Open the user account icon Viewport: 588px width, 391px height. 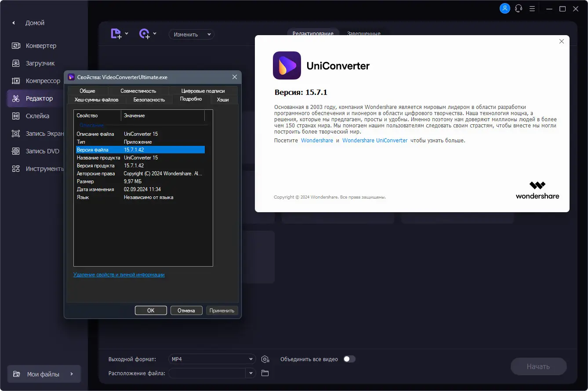tap(505, 8)
